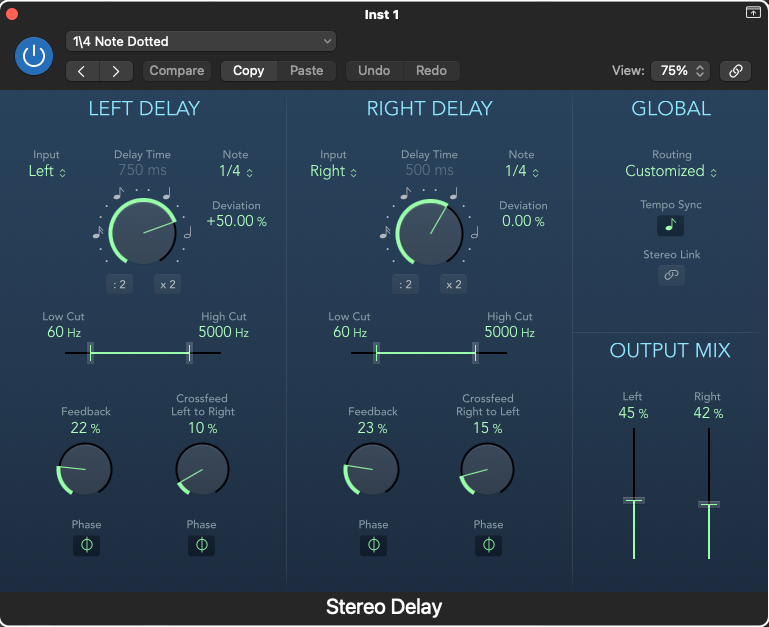Click the Right Delay 60 Hz Low Cut value
Viewport: 769px width, 627px height.
[350, 332]
